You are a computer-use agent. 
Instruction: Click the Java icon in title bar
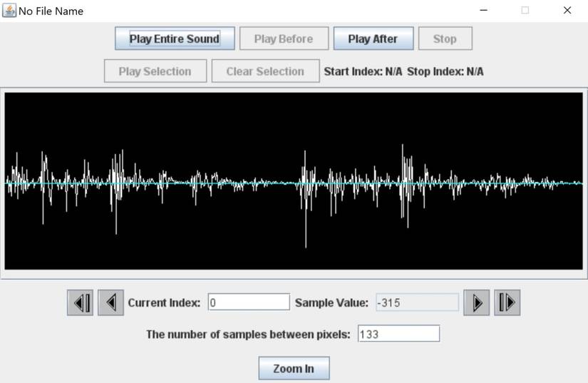point(9,11)
